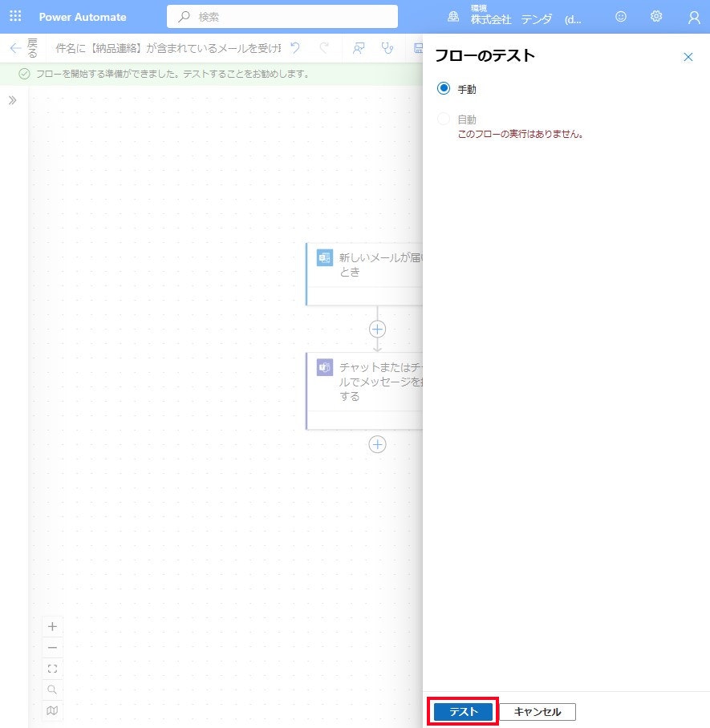Open the user account icon
The image size is (710, 728).
694,17
